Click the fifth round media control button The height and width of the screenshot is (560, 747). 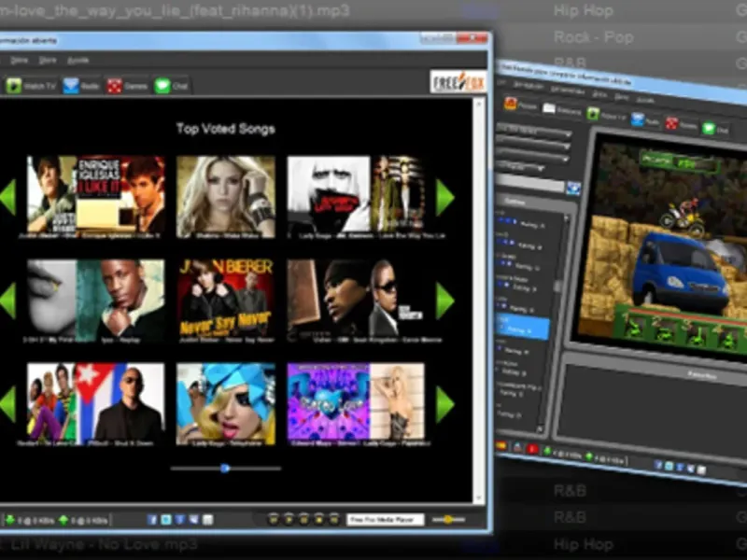pos(334,519)
